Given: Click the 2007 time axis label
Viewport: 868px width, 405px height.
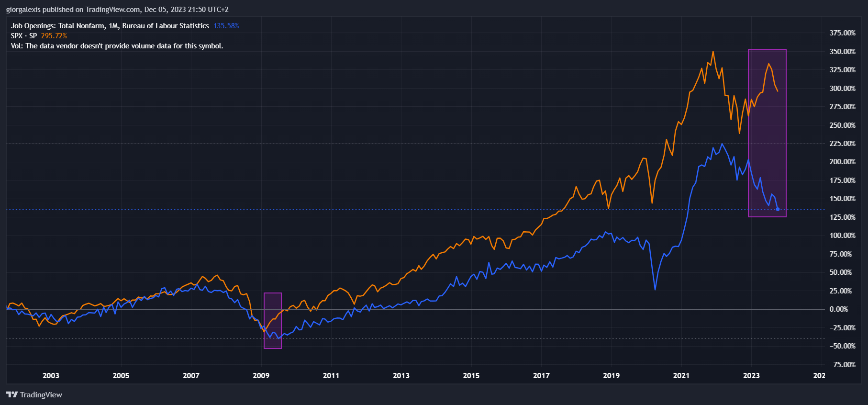Looking at the screenshot, I should 191,376.
